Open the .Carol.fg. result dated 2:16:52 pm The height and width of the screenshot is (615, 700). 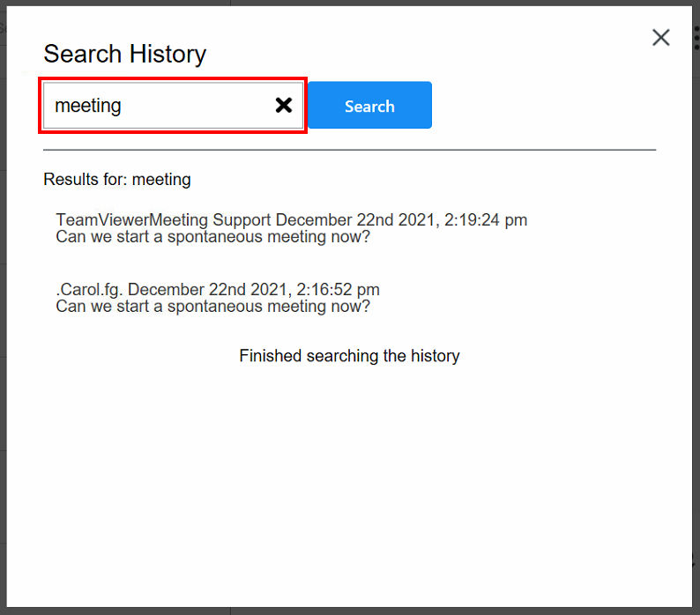point(218,290)
